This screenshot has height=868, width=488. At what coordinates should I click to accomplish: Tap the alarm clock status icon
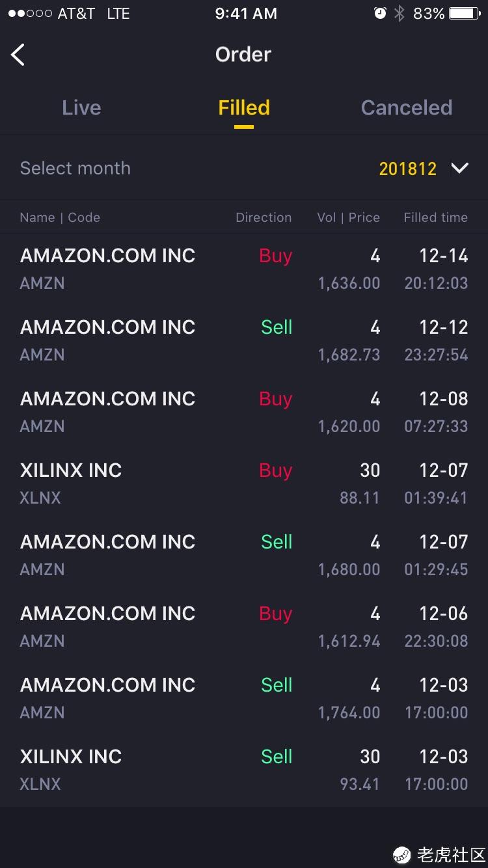pyautogui.click(x=380, y=14)
